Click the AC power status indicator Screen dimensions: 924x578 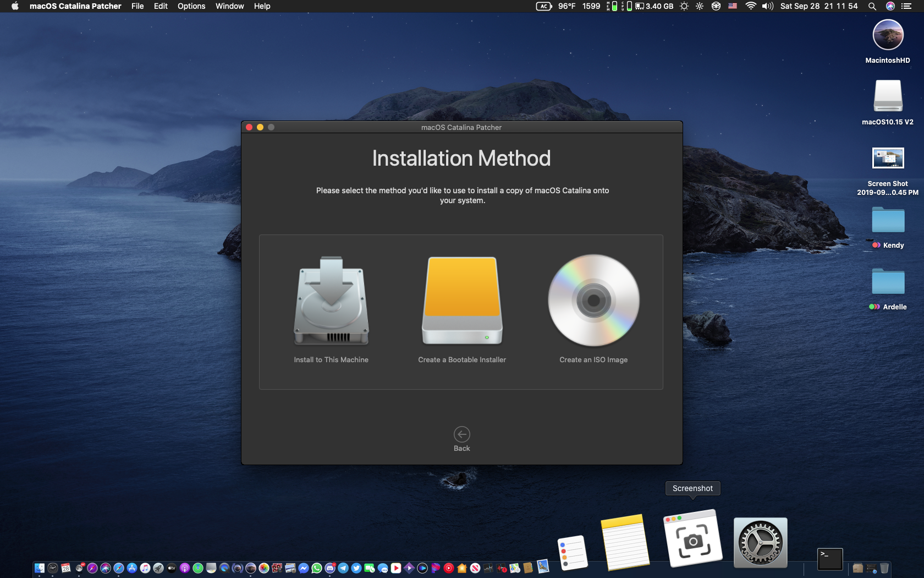coord(544,6)
